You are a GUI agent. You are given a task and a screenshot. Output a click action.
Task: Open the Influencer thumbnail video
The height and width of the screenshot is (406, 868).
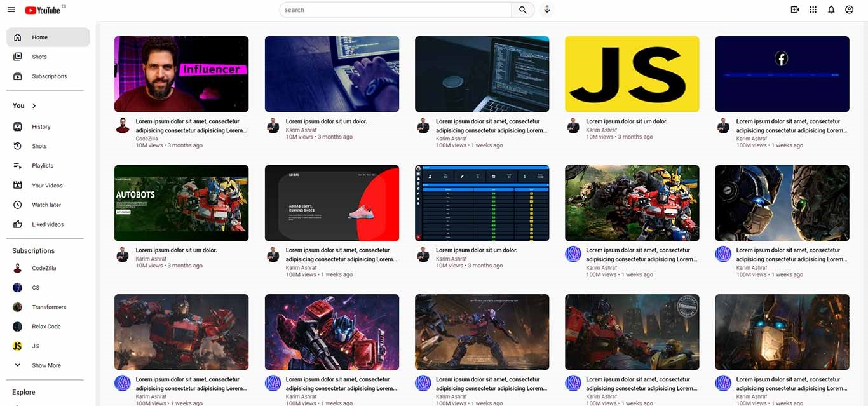click(x=181, y=74)
